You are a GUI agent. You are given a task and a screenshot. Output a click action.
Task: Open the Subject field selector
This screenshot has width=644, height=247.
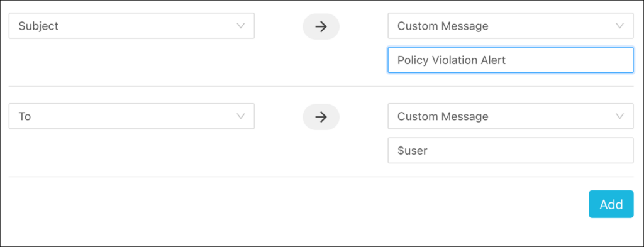[x=131, y=26]
